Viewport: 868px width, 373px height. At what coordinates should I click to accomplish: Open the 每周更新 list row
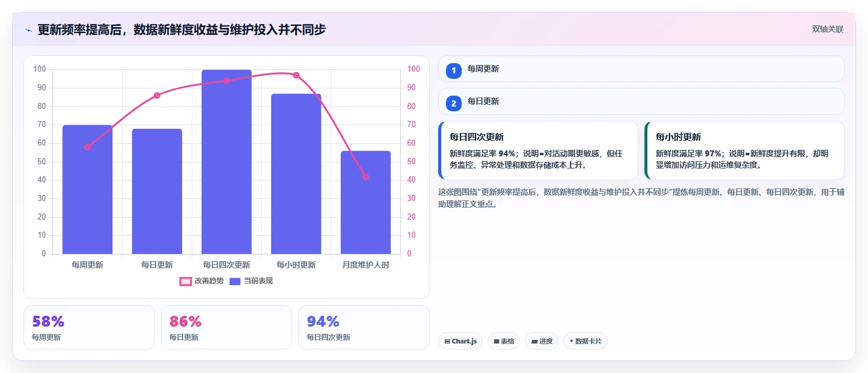click(x=641, y=69)
